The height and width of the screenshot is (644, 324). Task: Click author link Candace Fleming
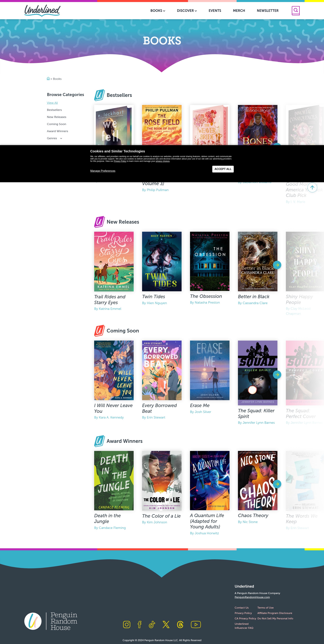click(112, 528)
